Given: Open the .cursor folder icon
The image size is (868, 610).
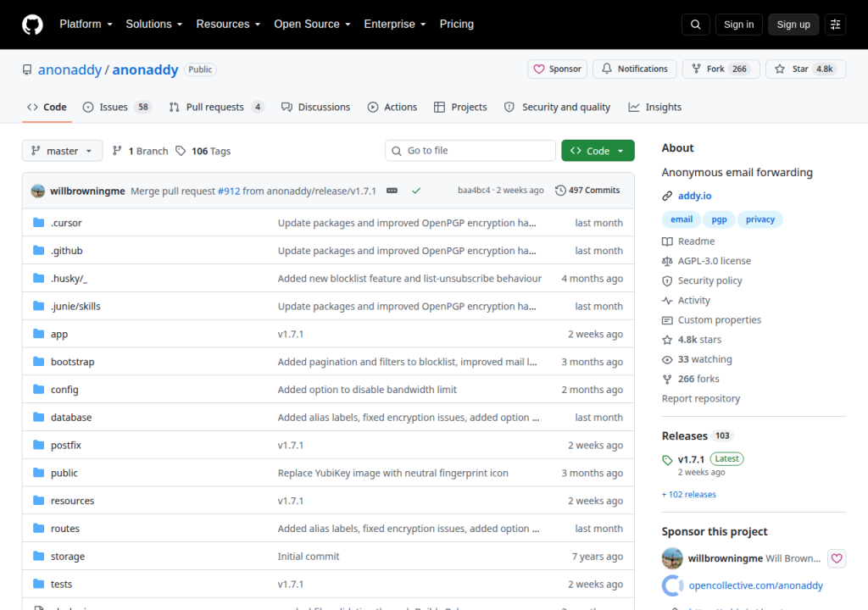Looking at the screenshot, I should click(x=38, y=223).
